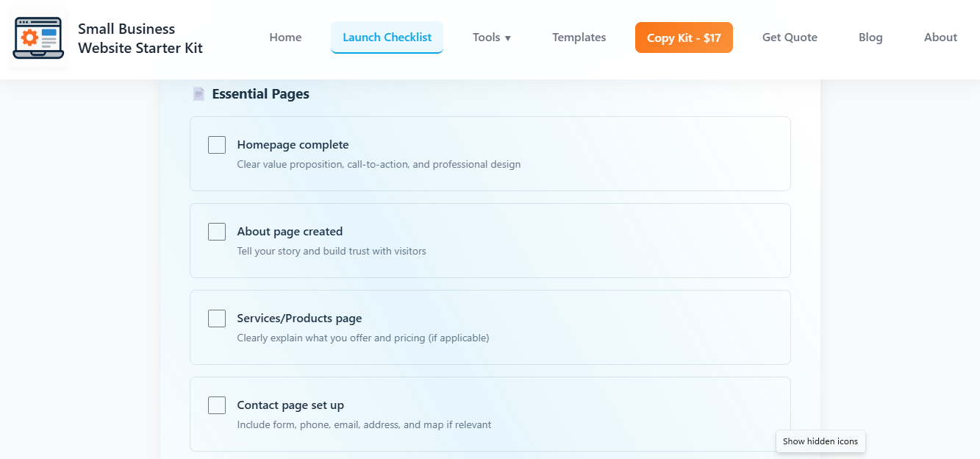The image size is (980, 459).
Task: Click the laptop logo icon in the header
Action: (37, 38)
